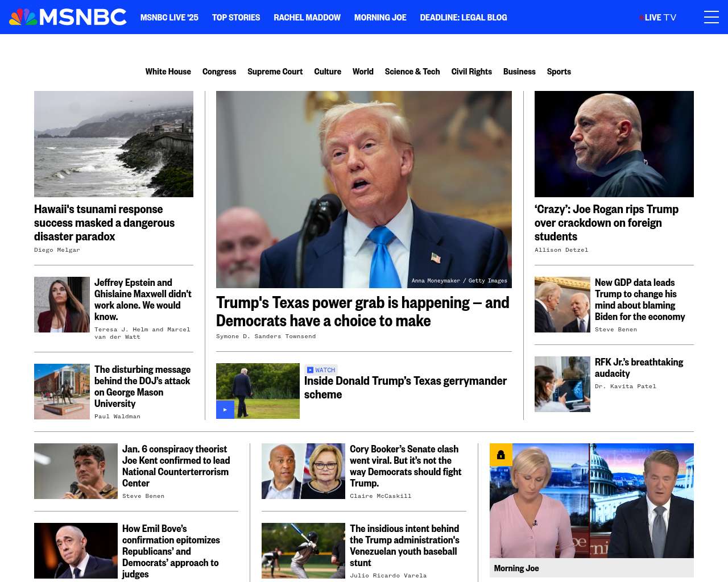This screenshot has height=582, width=728.
Task: Click author Dr. Kavita Patel
Action: click(626, 386)
